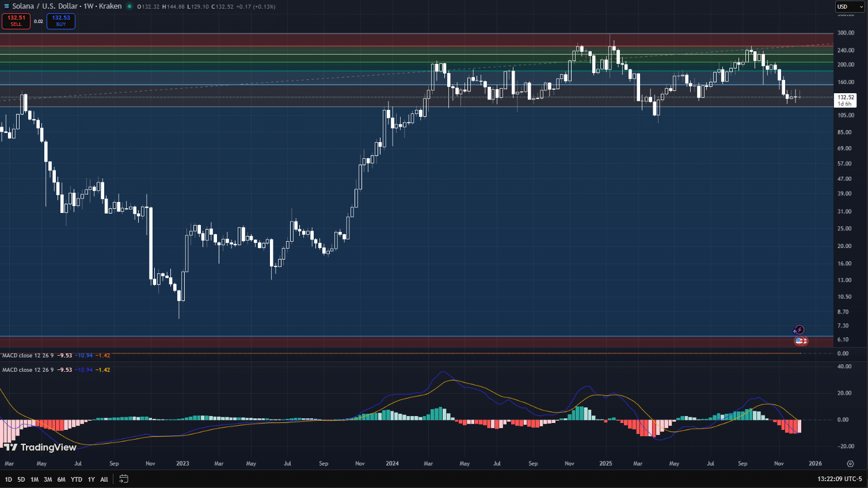This screenshot has width=868, height=488.
Task: Click the TradingView logo watermark
Action: (x=40, y=447)
